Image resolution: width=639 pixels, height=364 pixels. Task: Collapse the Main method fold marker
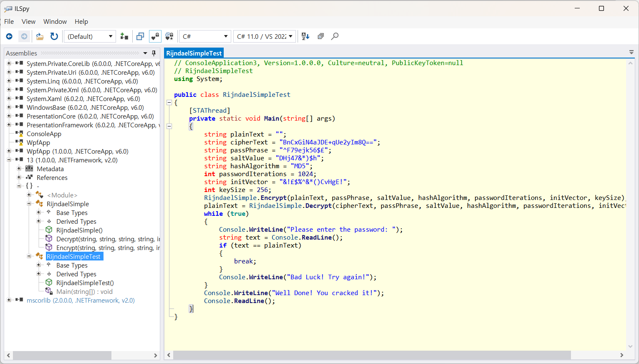tap(169, 126)
